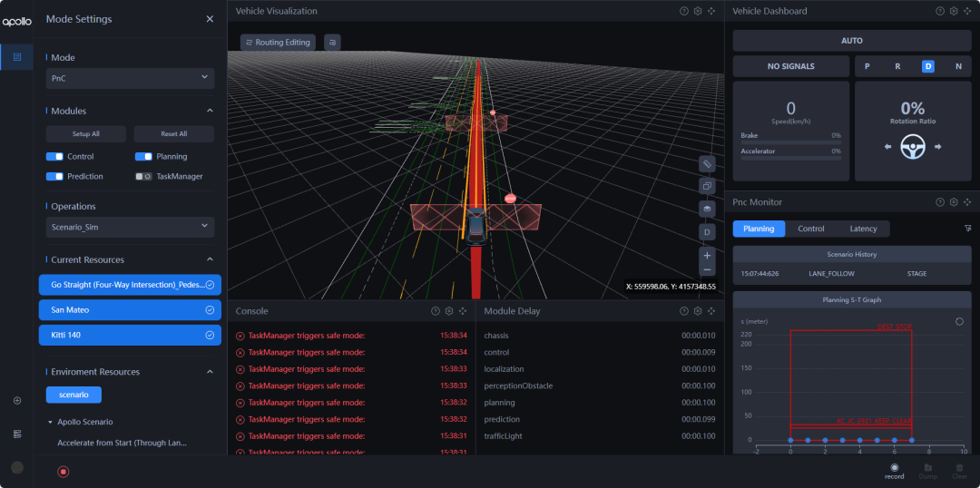980x488 pixels.
Task: Click the Routing Editing button
Action: point(278,42)
